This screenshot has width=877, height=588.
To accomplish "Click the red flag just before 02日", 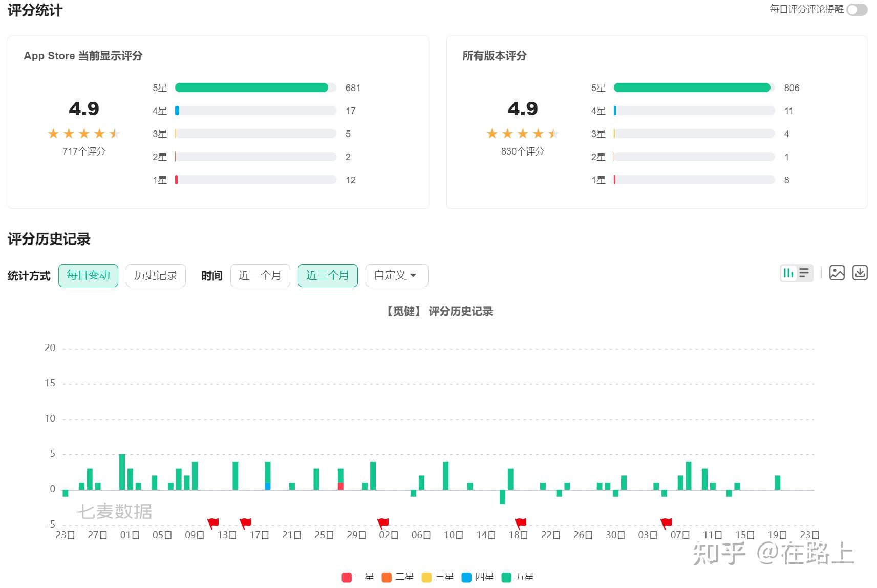I will coord(383,523).
